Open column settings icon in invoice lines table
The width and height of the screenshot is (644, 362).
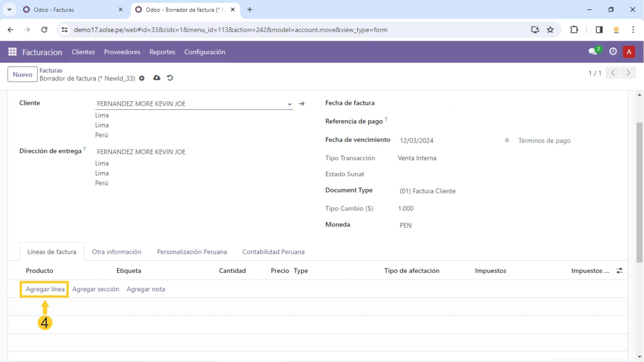619,271
